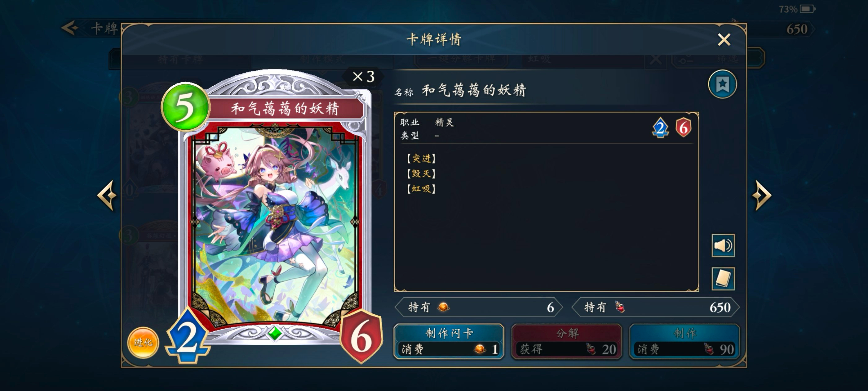Show the next card with right arrow

pos(762,195)
